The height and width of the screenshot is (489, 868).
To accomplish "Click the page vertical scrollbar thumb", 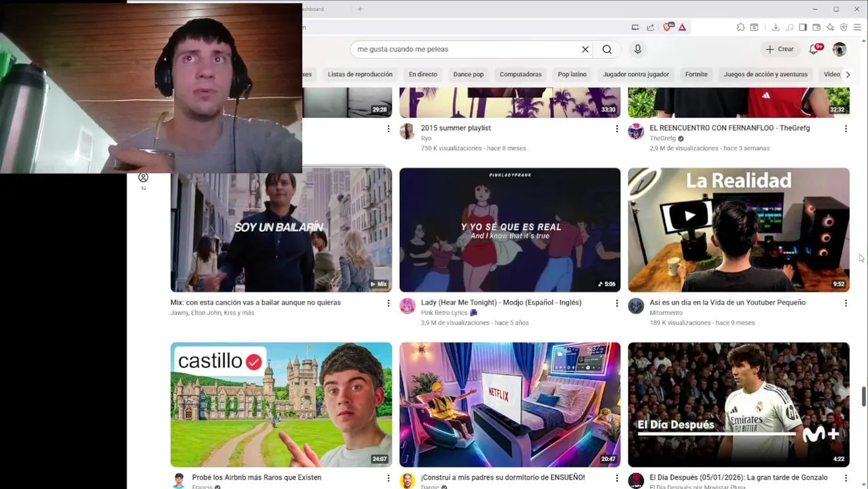I will point(864,395).
